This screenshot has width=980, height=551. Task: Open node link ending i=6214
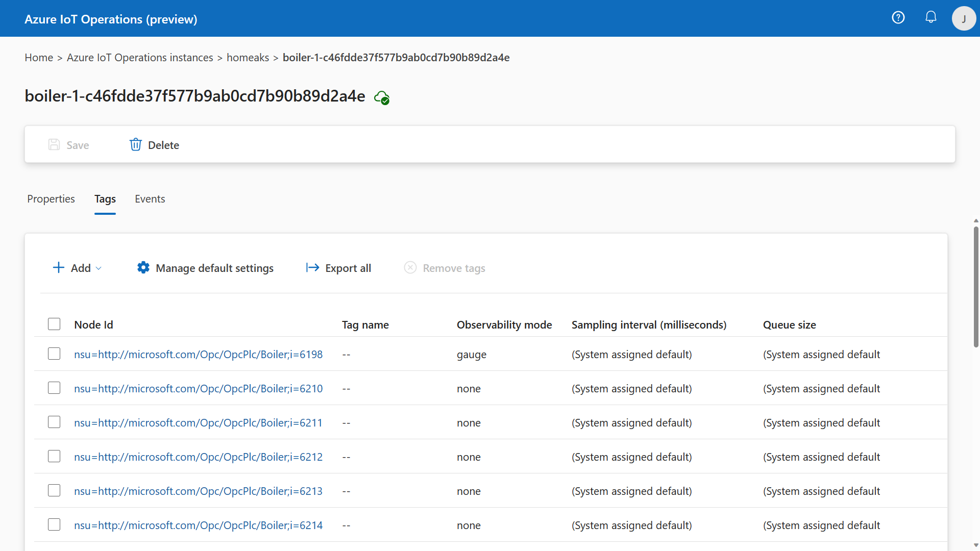pos(198,525)
